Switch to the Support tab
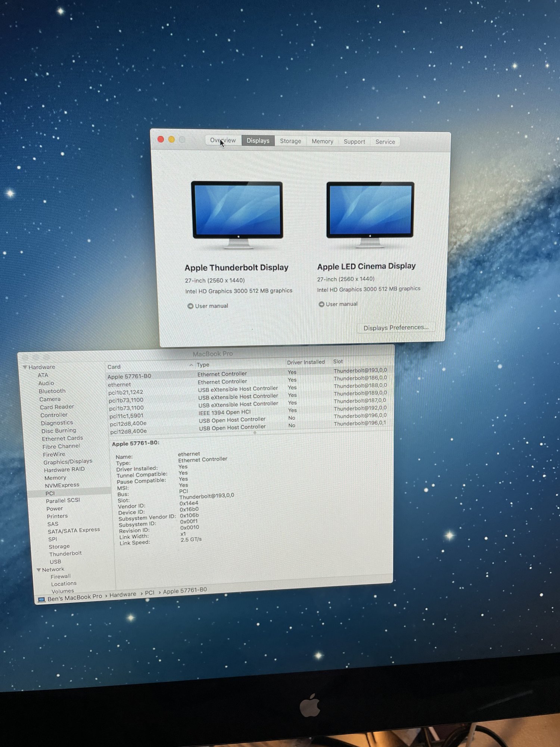 [354, 142]
